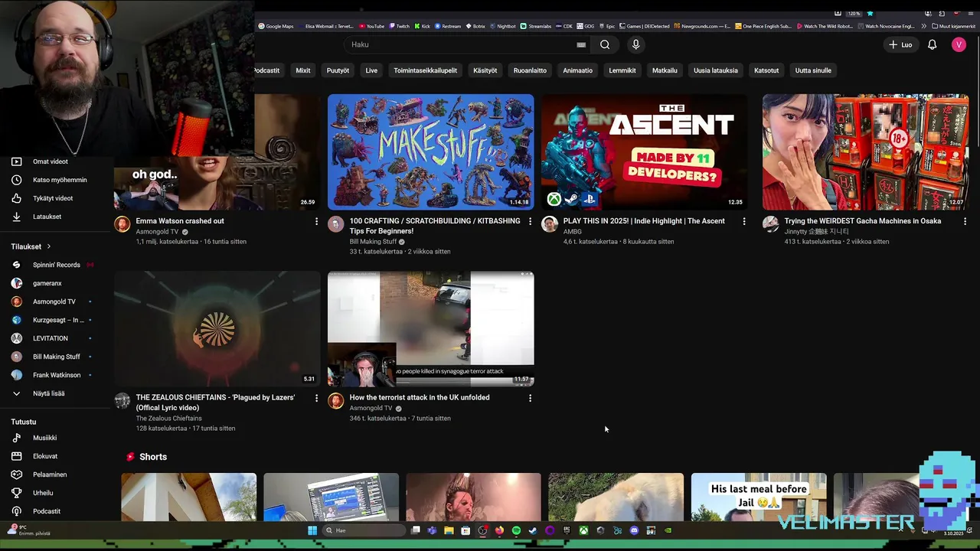Expand Näytä lisää subscriptions
Image resolution: width=980 pixels, height=551 pixels.
[48, 393]
